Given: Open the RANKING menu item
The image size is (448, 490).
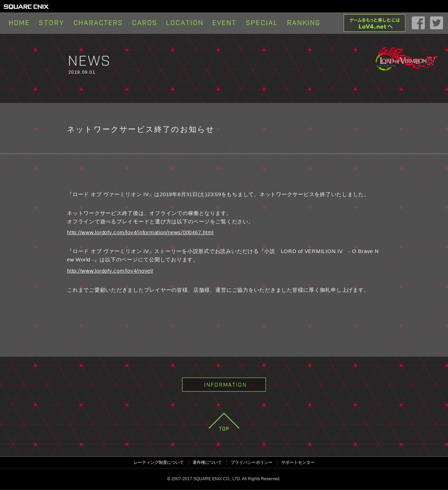Looking at the screenshot, I should 304,23.
